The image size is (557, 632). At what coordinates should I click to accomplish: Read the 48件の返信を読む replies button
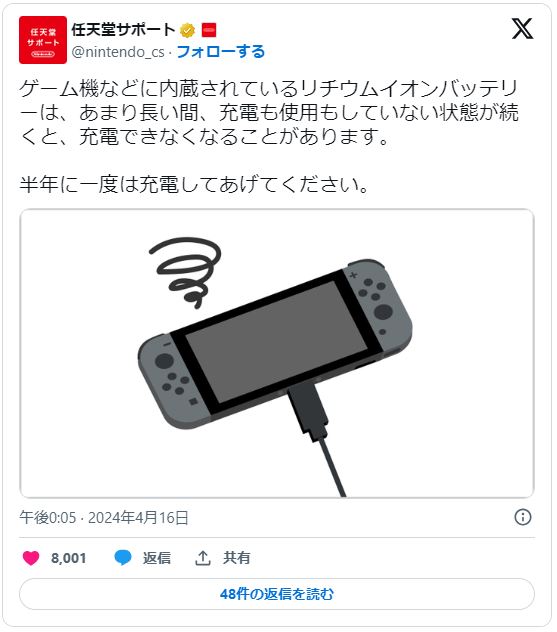(x=277, y=594)
